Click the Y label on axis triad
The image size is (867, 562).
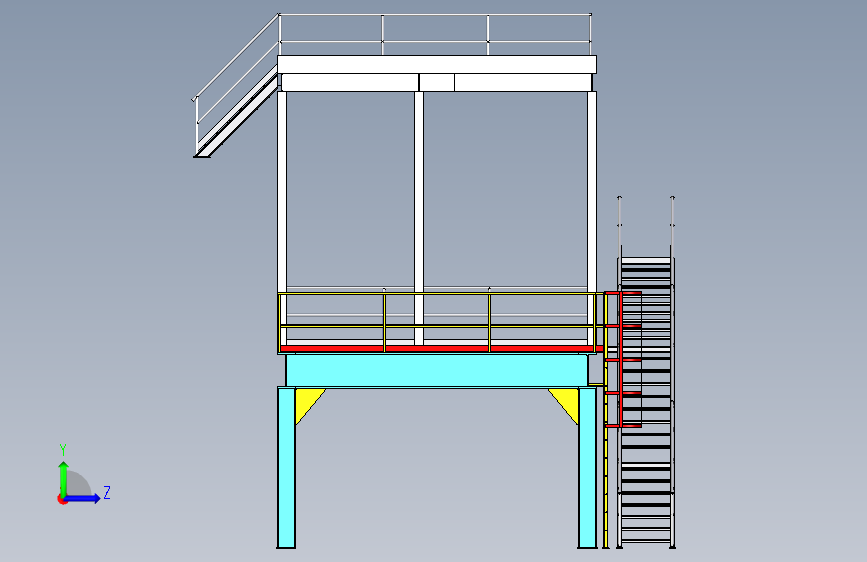[63, 450]
